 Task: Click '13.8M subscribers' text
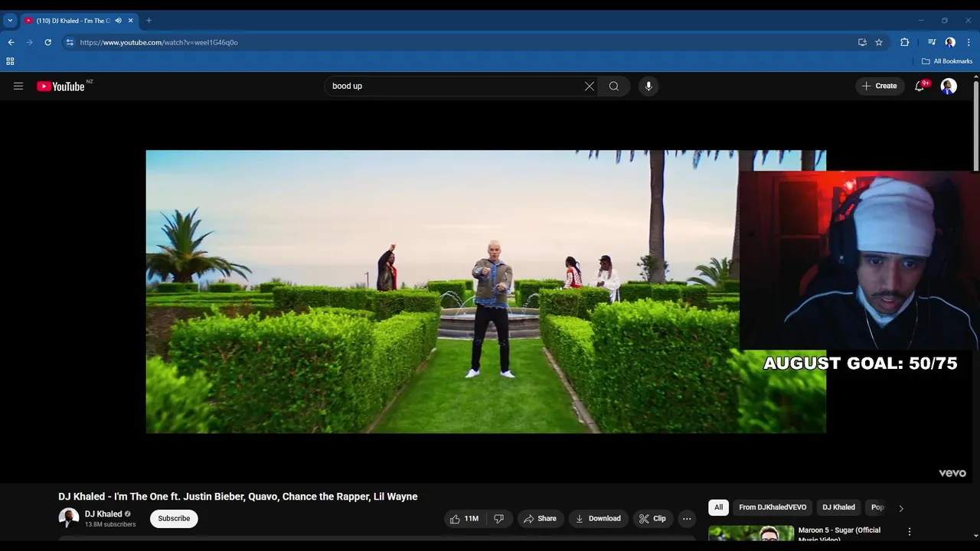pyautogui.click(x=110, y=524)
